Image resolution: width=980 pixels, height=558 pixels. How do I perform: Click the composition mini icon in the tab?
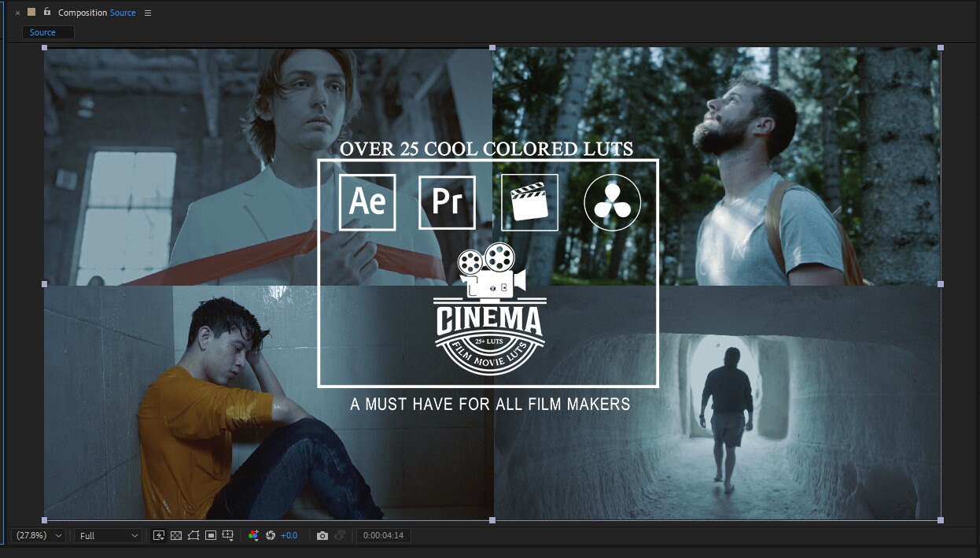pos(31,13)
